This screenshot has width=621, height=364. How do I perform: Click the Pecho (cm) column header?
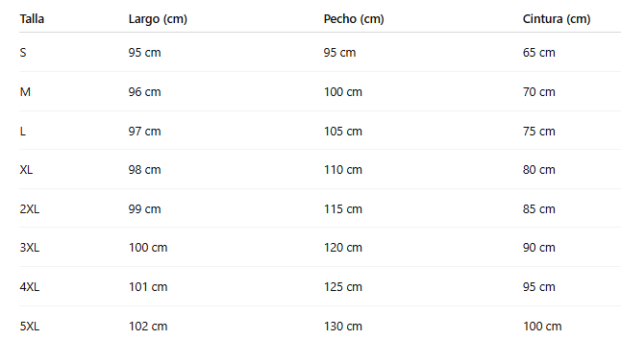coord(354,19)
